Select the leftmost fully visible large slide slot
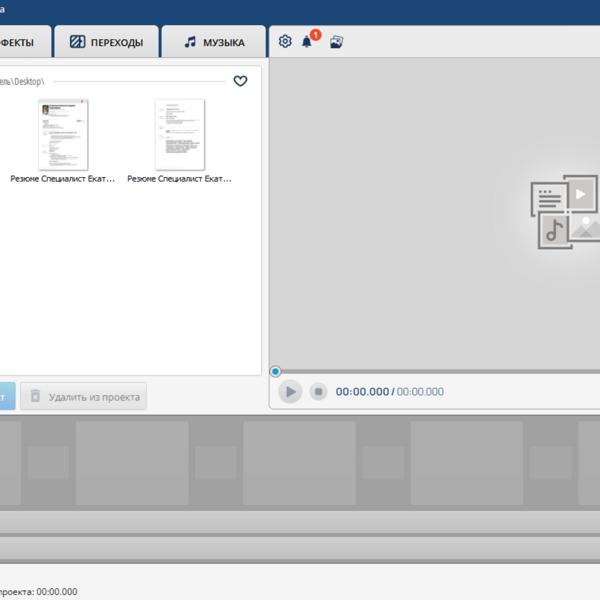 pos(132,462)
